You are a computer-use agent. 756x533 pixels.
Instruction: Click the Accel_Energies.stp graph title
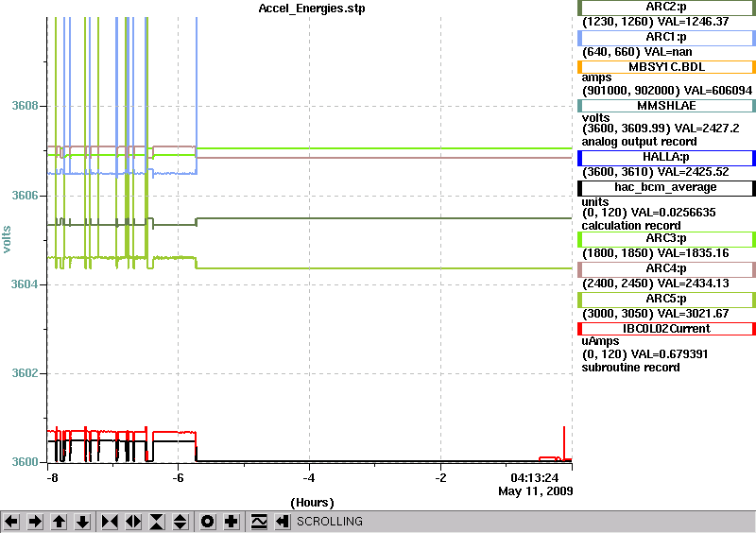[312, 9]
